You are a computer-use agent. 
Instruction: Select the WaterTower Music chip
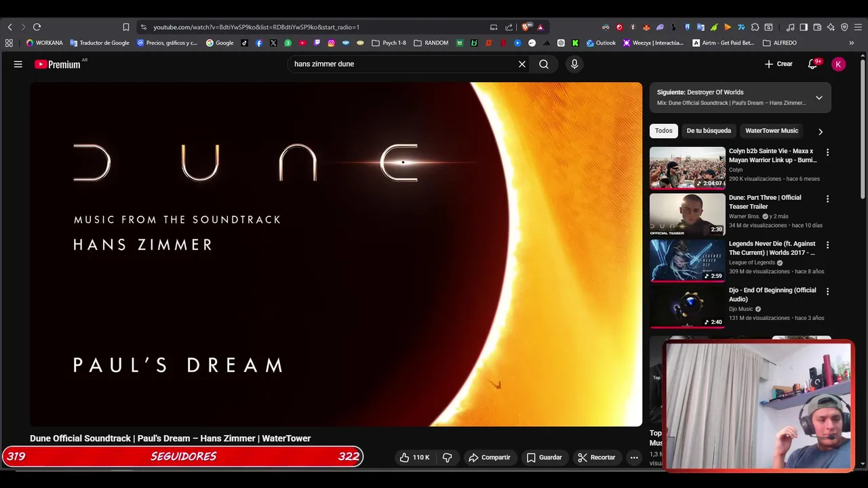[772, 131]
